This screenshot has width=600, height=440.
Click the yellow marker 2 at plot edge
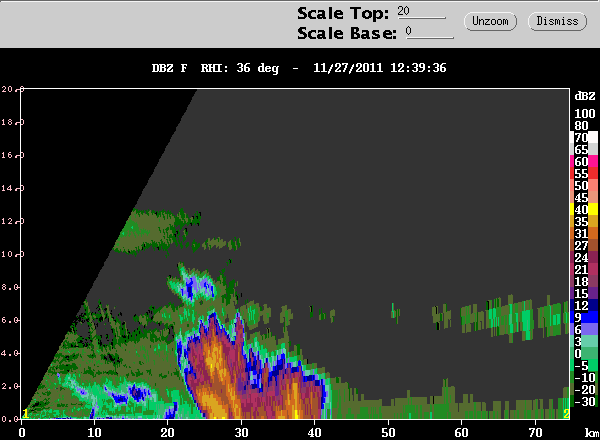[566, 413]
